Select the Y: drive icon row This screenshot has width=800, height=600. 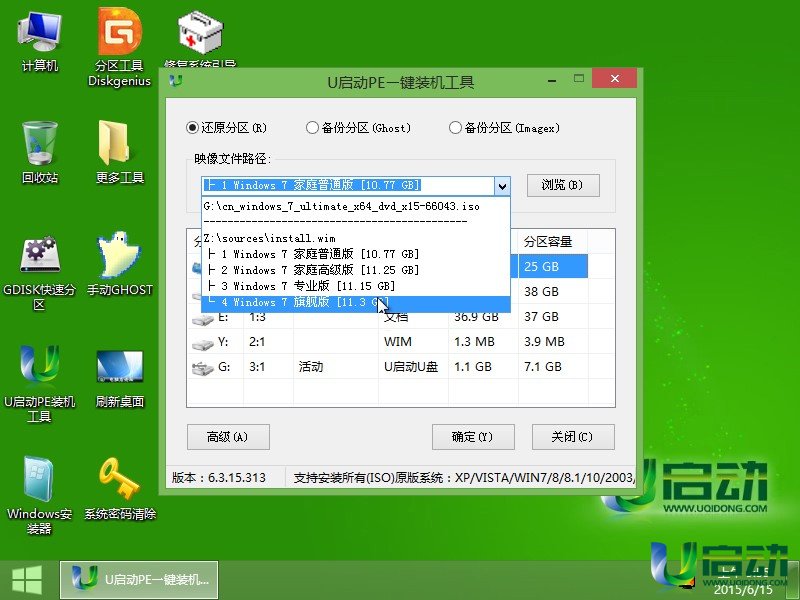(x=203, y=343)
